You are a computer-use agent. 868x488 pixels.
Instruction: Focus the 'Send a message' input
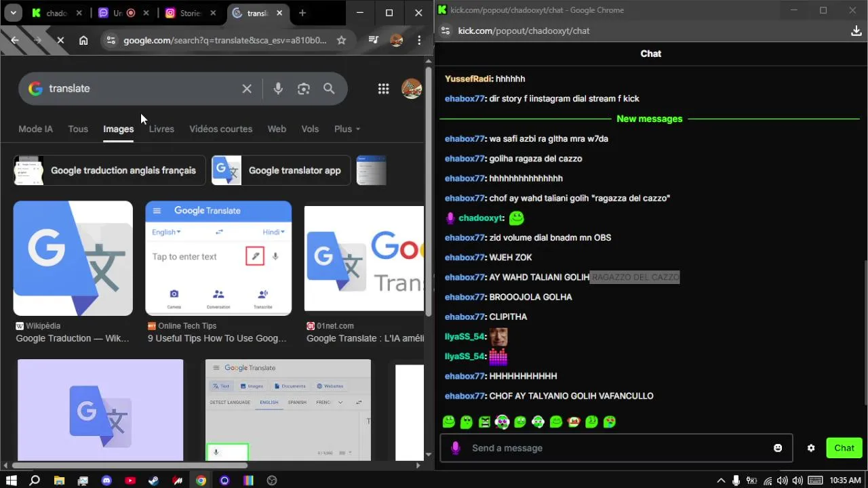point(616,448)
